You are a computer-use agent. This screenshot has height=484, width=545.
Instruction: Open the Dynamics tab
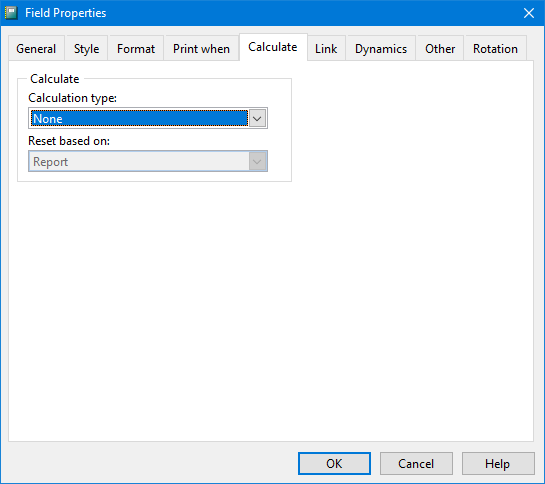381,49
